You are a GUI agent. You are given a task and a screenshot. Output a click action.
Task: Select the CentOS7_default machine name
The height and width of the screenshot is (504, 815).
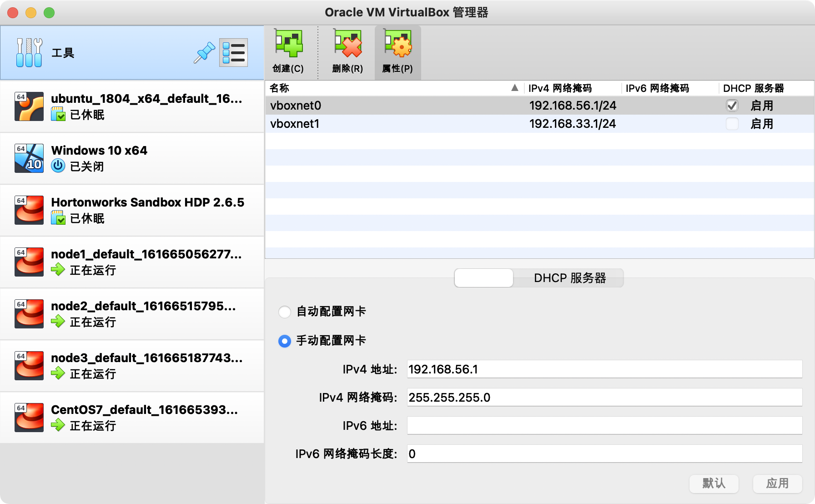145,410
